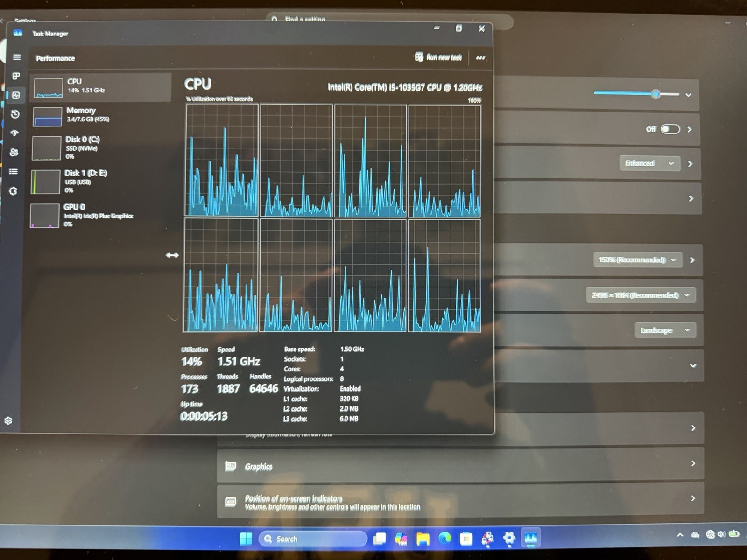The image size is (747, 560).
Task: Open Task Manager settings gear
Action: (x=8, y=421)
